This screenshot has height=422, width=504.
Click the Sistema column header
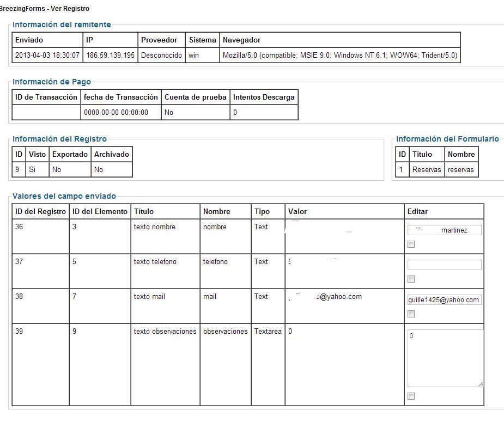203,40
